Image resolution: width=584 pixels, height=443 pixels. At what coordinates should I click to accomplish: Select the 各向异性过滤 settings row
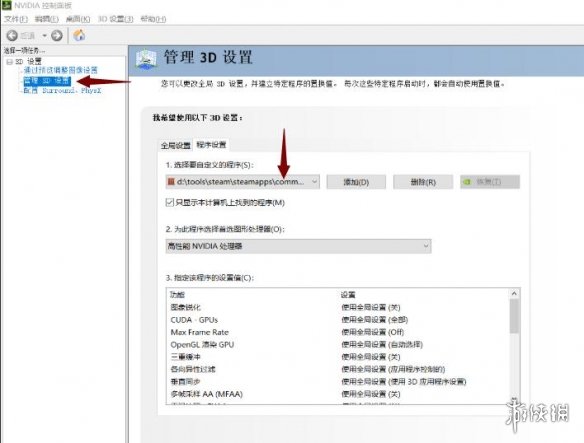point(338,369)
